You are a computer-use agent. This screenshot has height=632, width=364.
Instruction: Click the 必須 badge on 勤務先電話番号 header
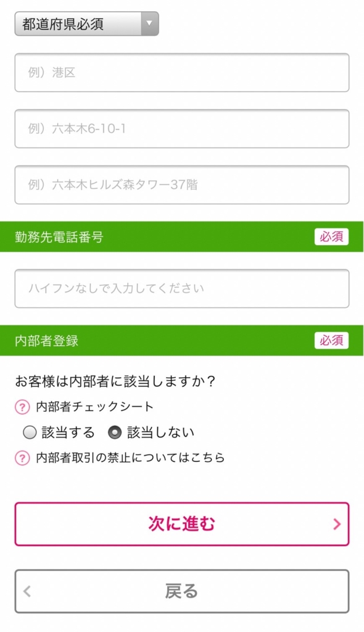(x=331, y=236)
